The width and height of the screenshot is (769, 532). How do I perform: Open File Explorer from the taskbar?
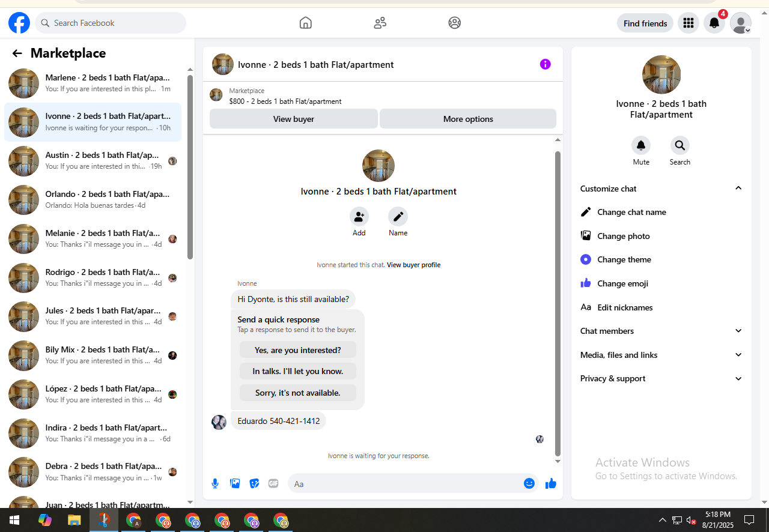pyautogui.click(x=74, y=520)
